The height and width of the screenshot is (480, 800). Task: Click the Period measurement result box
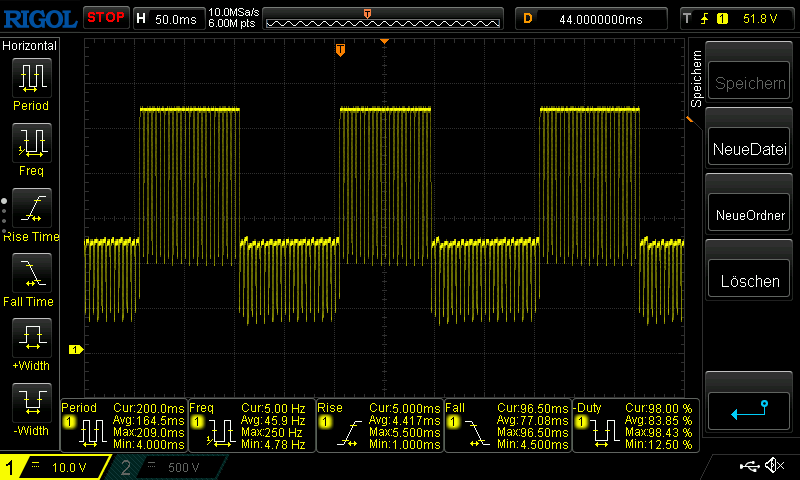(x=124, y=426)
